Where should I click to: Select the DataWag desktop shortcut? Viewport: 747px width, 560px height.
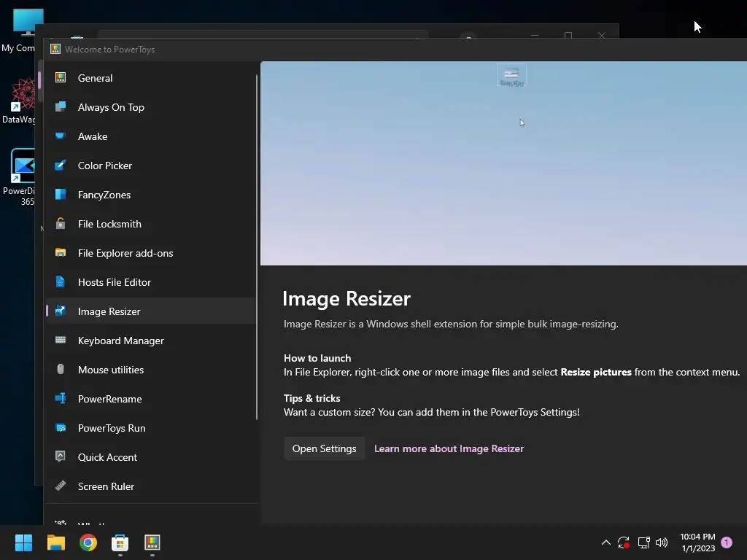18,101
